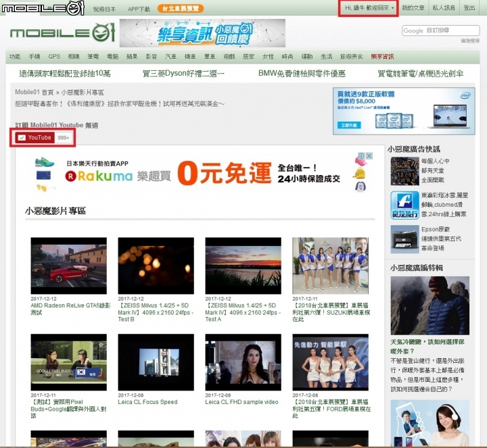Select 影音 in the navigation bar
The height and width of the screenshot is (448, 487).
(152, 57)
